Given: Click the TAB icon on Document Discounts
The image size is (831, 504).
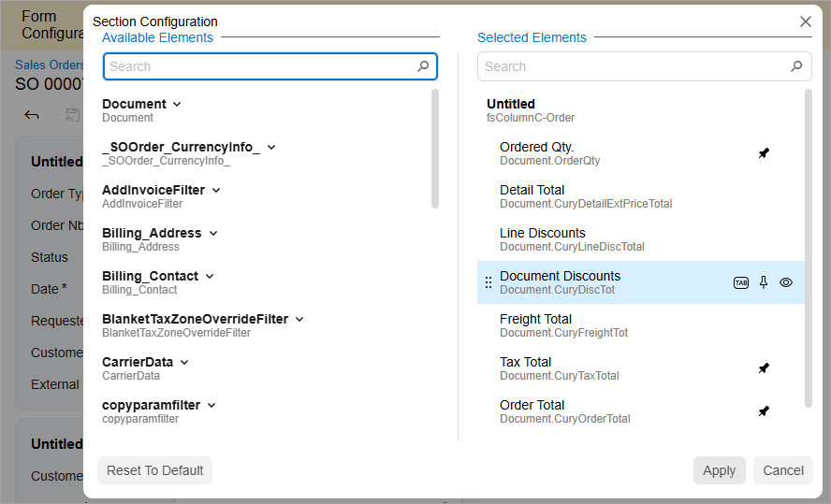Looking at the screenshot, I should (x=741, y=282).
